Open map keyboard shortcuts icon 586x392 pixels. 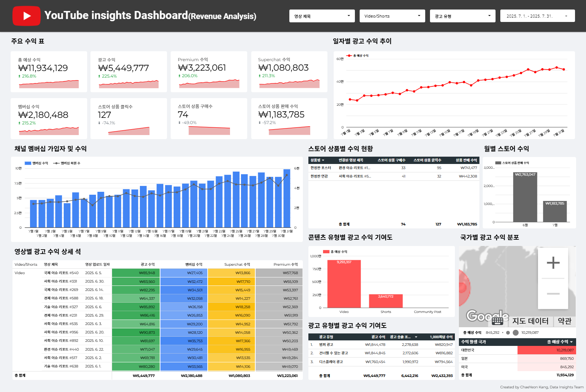497,321
